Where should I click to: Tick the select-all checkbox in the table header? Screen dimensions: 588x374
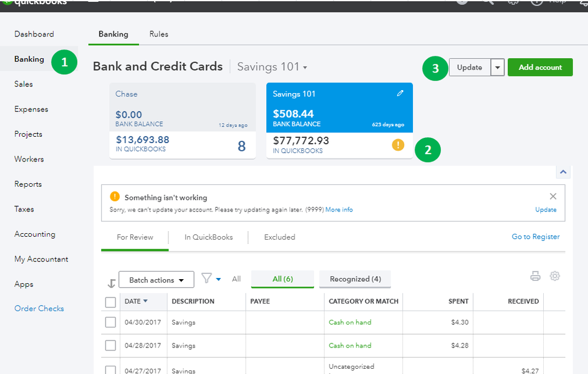tap(110, 302)
